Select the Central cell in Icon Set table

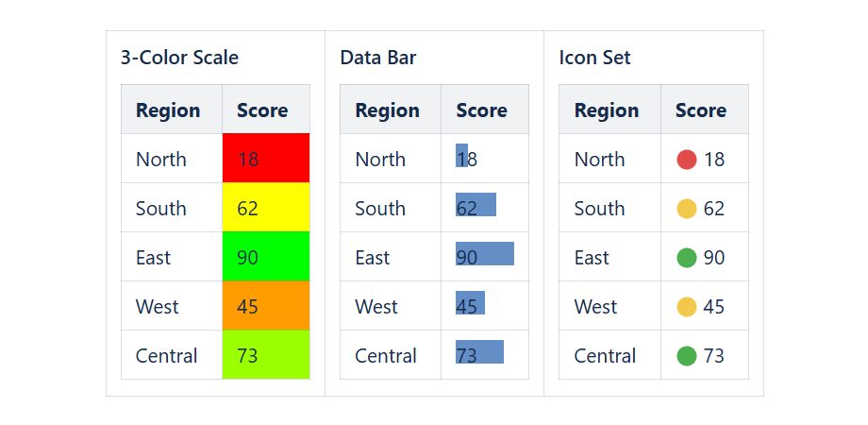pos(609,355)
